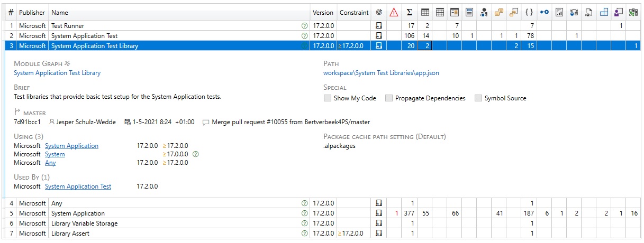Click the blue grid layout column header icon
Image resolution: width=644 pixels, height=243 pixels.
pyautogui.click(x=604, y=13)
